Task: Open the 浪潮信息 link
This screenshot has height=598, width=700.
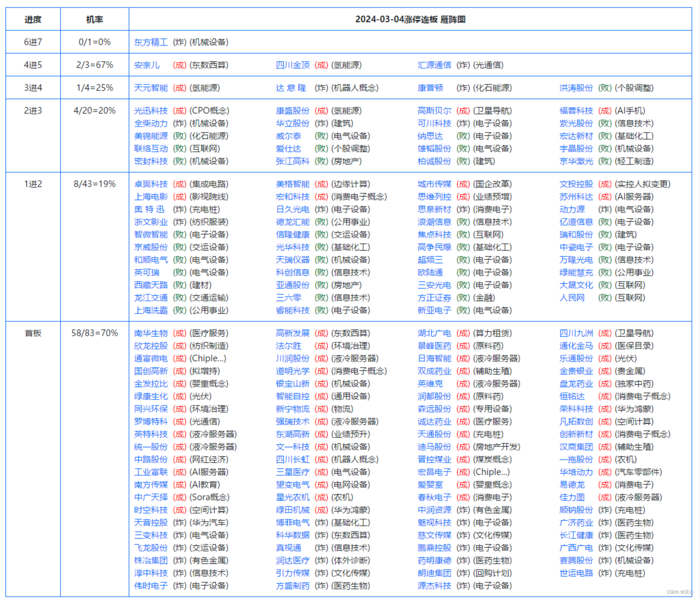Action: coord(435,222)
